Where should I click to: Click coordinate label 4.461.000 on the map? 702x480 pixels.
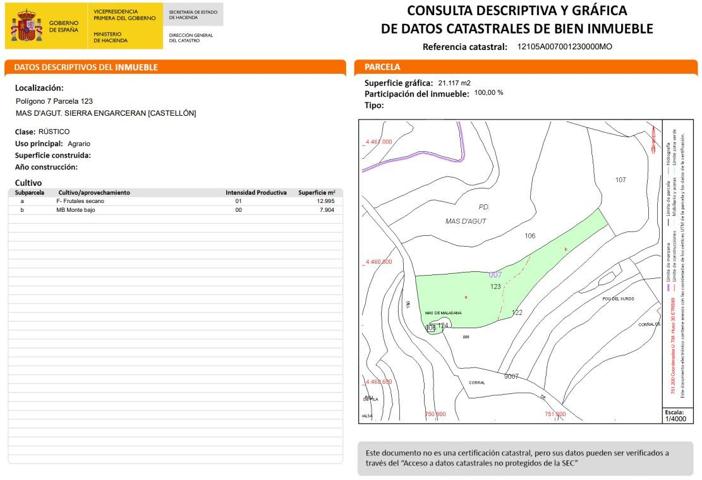tap(378, 141)
